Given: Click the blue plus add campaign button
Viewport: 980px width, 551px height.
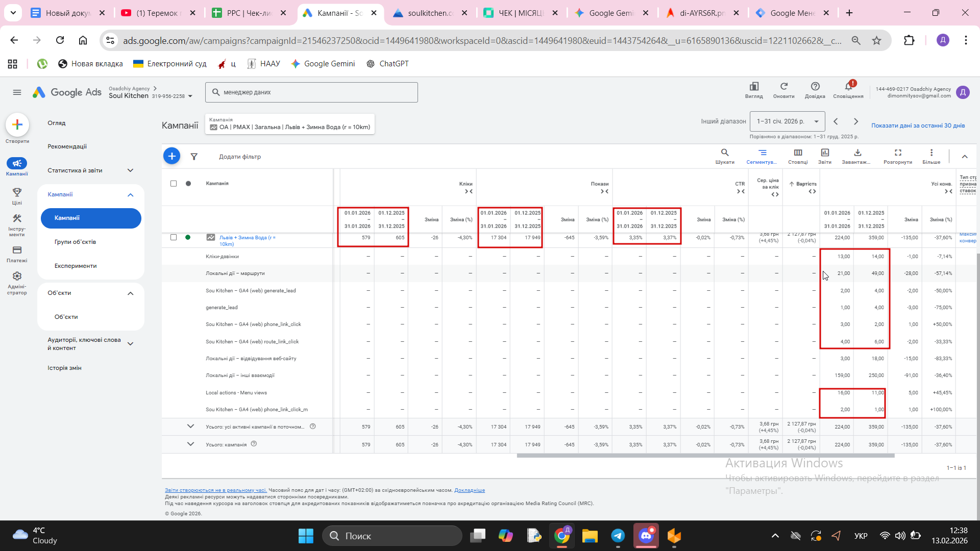Looking at the screenshot, I should click(172, 156).
